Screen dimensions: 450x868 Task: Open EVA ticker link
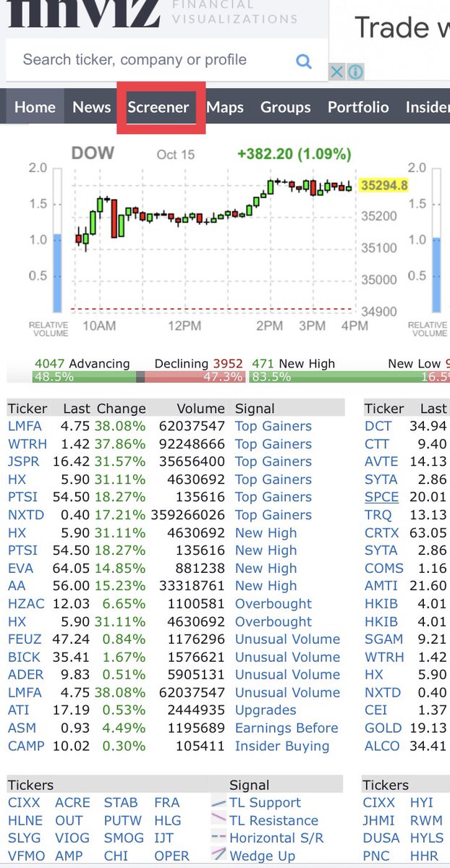tap(20, 569)
